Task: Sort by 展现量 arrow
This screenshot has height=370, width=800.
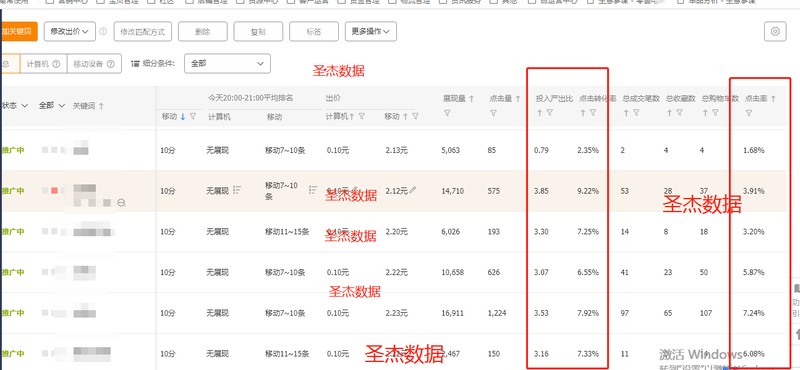Action: (x=471, y=98)
